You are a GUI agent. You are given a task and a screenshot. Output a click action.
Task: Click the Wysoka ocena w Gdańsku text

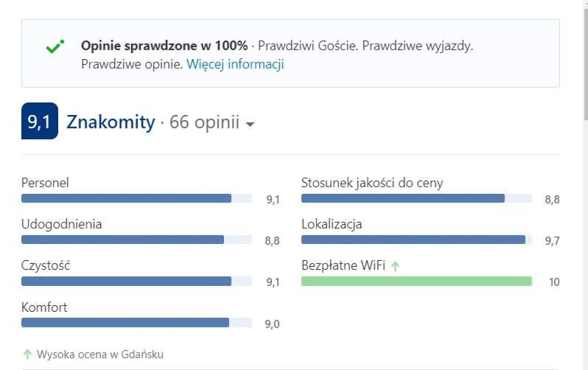click(100, 355)
